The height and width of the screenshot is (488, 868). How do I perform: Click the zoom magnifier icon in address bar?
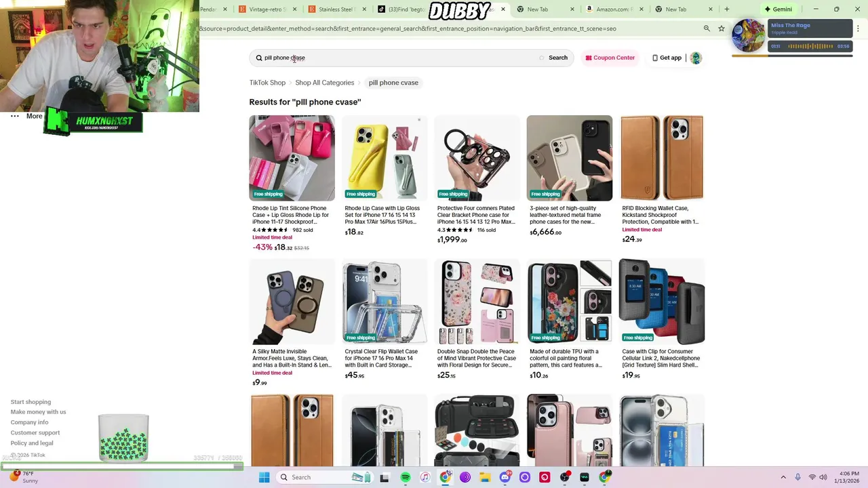(x=707, y=28)
